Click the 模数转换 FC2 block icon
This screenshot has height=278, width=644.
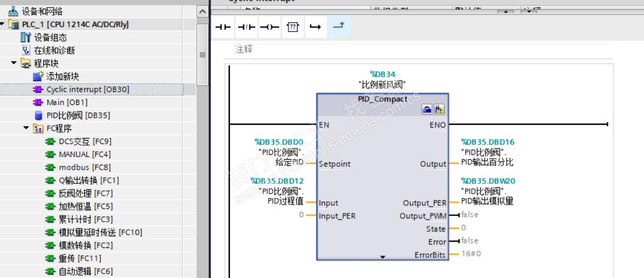(x=50, y=246)
